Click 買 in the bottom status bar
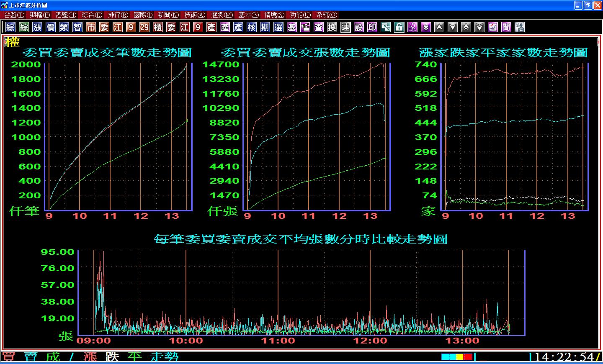This screenshot has width=603, height=364. point(9,356)
